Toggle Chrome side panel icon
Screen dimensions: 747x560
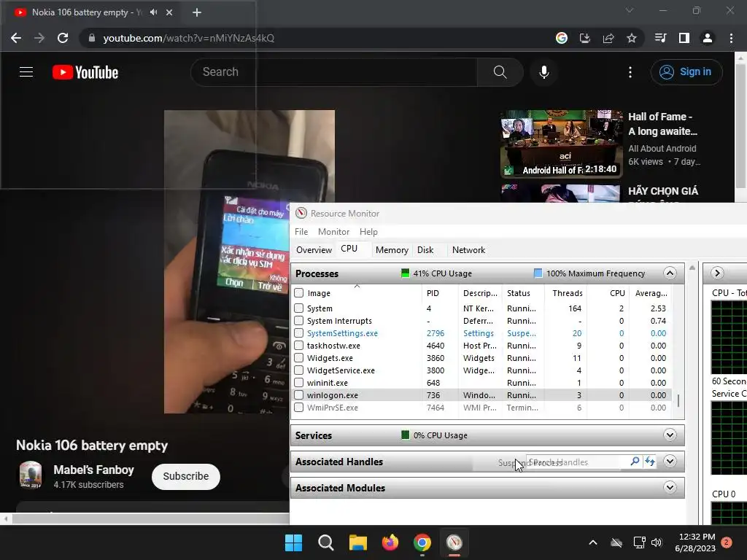point(684,38)
